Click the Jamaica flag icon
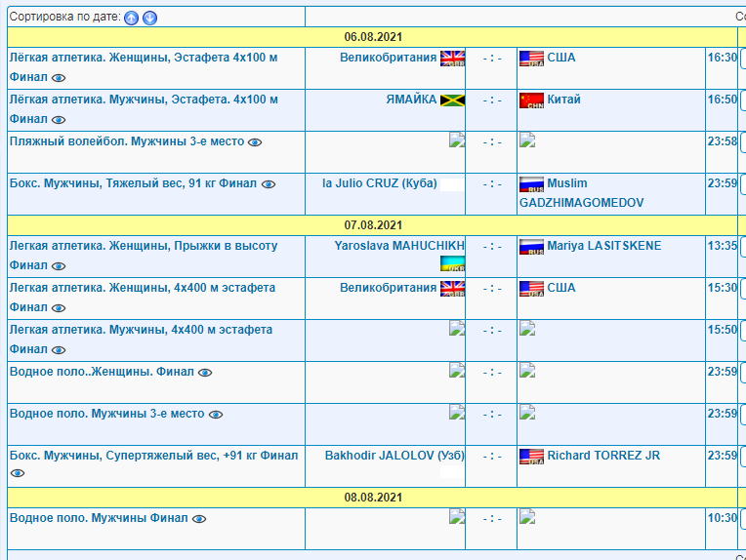 point(452,100)
